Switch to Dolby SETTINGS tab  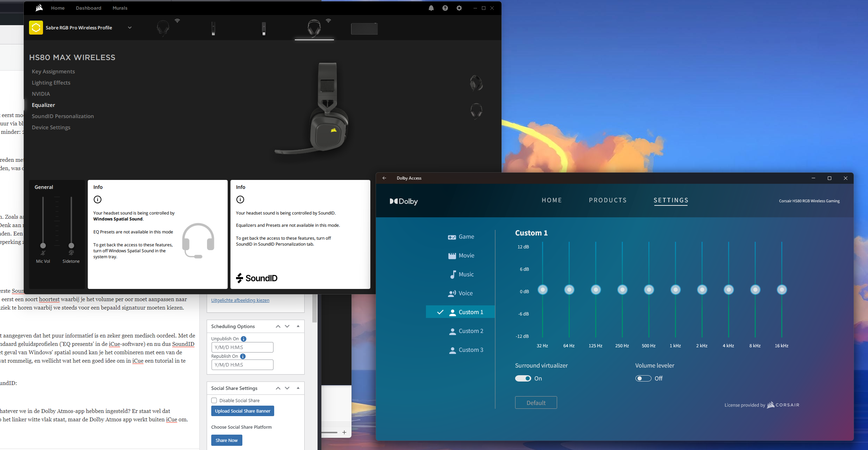click(671, 200)
